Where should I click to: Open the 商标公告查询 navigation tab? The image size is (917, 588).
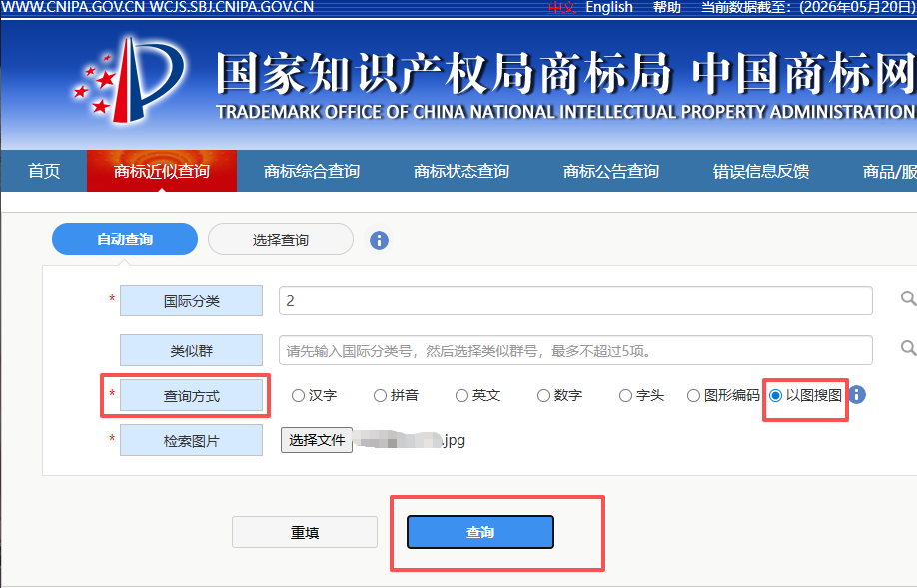pos(611,171)
